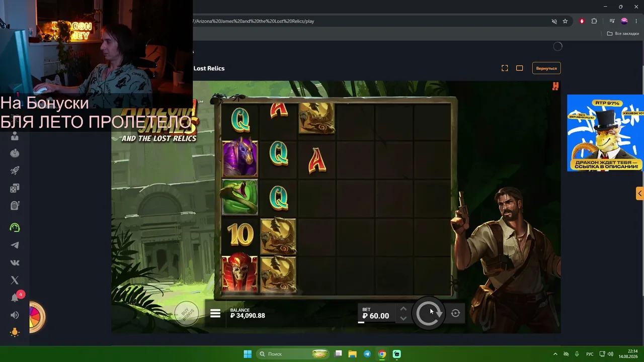
Task: Open the Все закладки bookmarks folder
Action: [623, 34]
